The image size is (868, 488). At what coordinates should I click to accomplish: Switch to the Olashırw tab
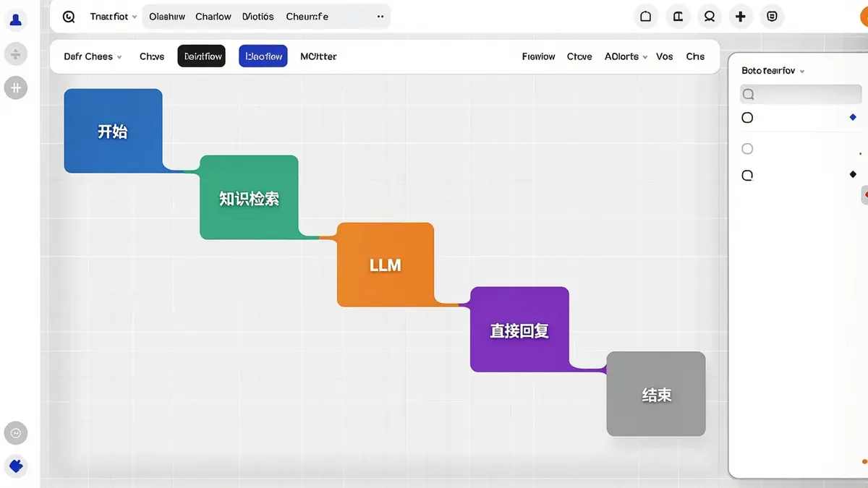(x=167, y=17)
